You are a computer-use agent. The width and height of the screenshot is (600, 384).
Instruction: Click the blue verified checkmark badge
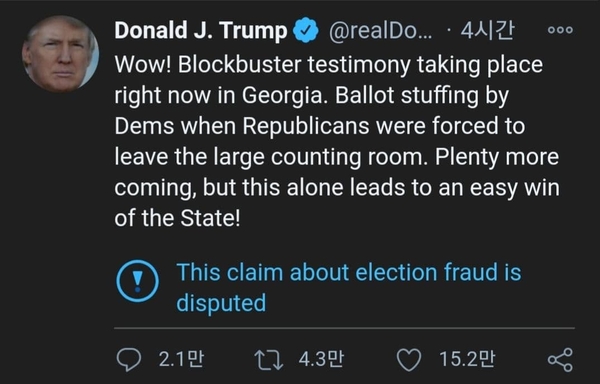[306, 30]
